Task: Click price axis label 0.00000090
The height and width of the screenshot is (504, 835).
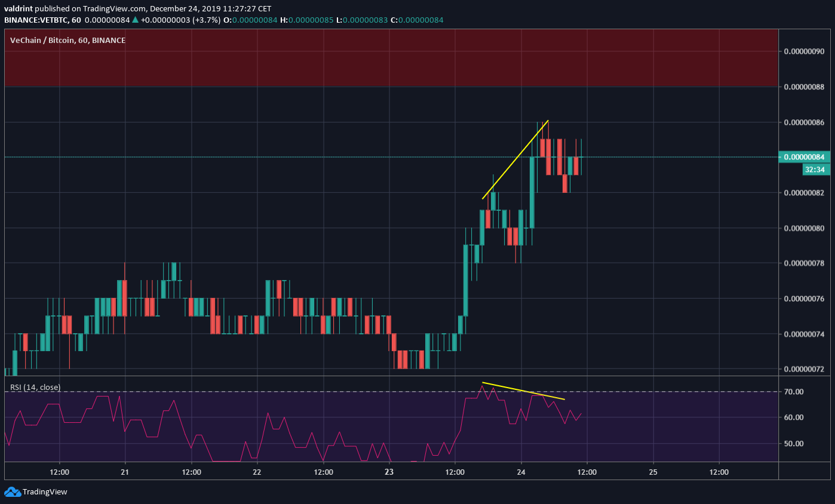Action: (805, 51)
